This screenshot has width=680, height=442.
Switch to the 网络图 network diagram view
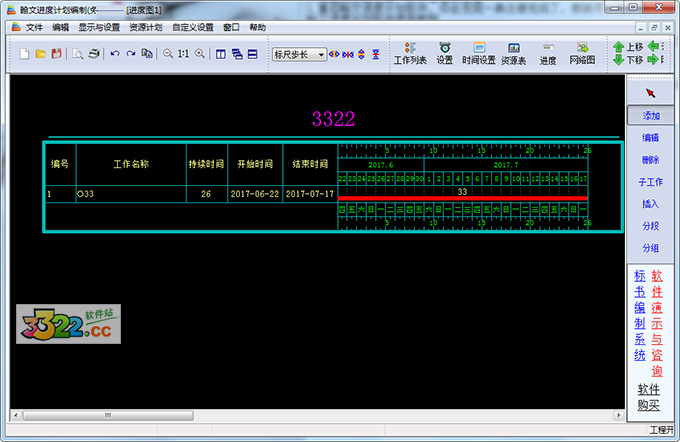[582, 53]
